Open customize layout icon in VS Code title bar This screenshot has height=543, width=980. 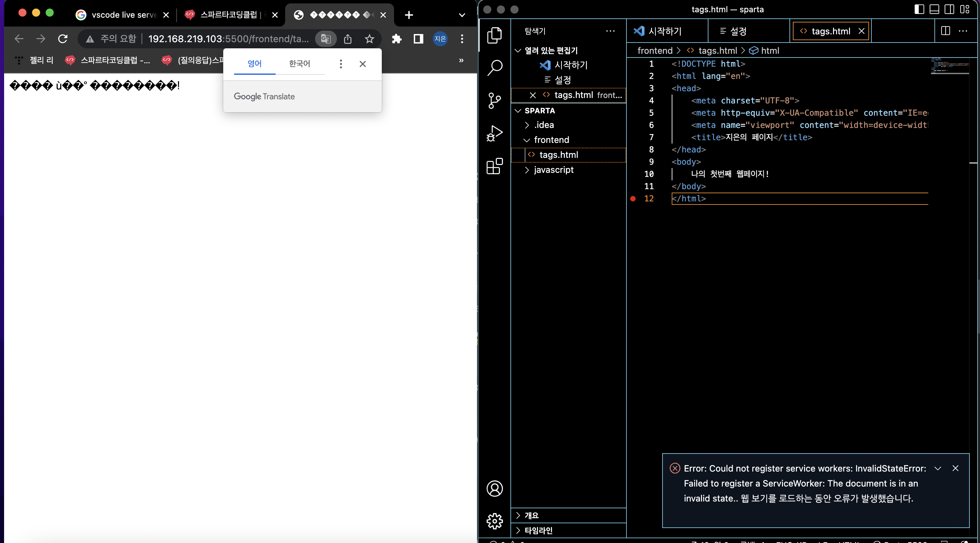[x=965, y=9]
